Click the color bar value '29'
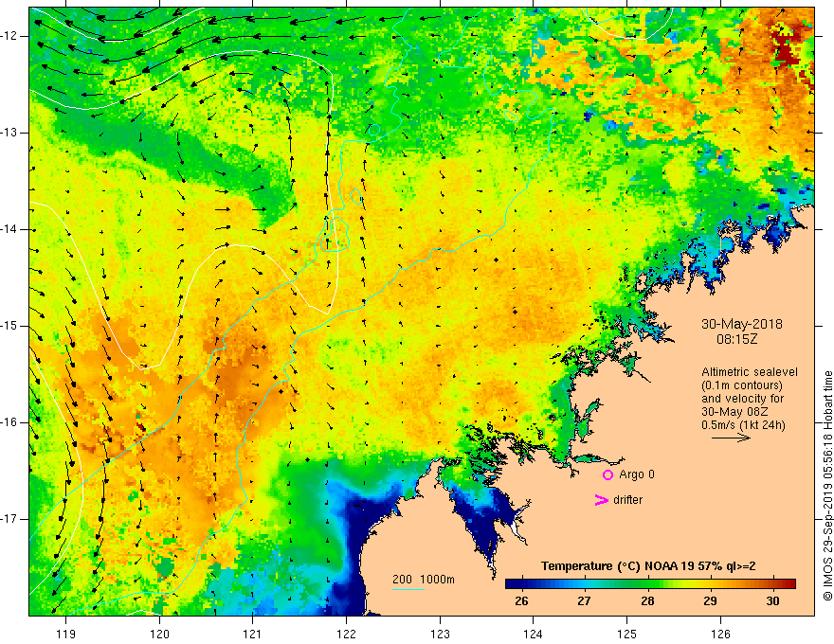Image resolution: width=834 pixels, height=644 pixels. point(710,601)
